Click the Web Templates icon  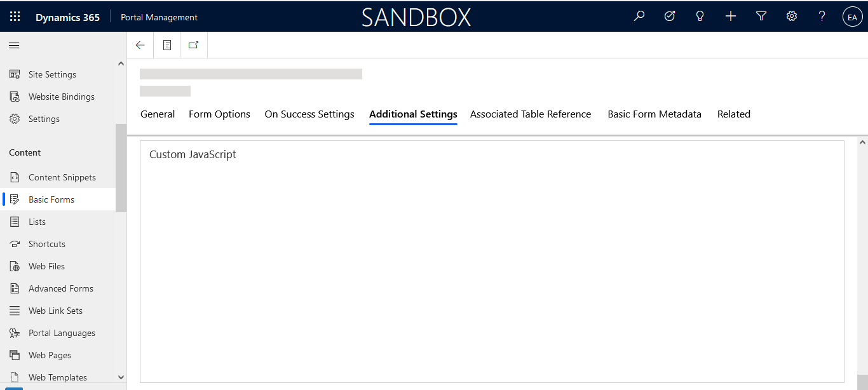click(x=15, y=377)
